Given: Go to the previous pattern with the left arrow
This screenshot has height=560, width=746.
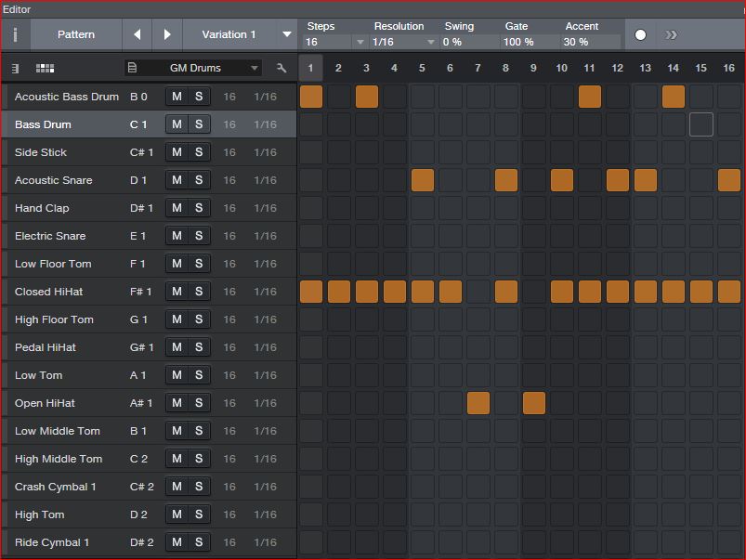Looking at the screenshot, I should [137, 34].
